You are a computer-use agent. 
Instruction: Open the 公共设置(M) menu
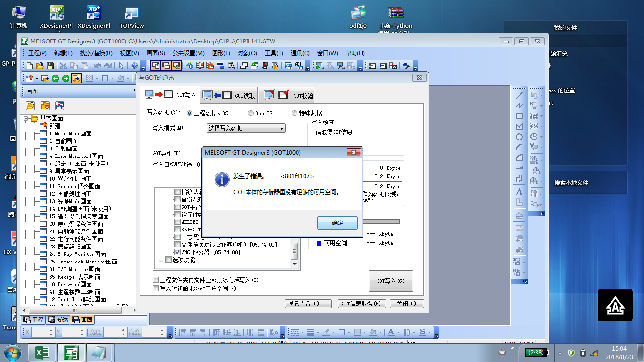tap(188, 53)
